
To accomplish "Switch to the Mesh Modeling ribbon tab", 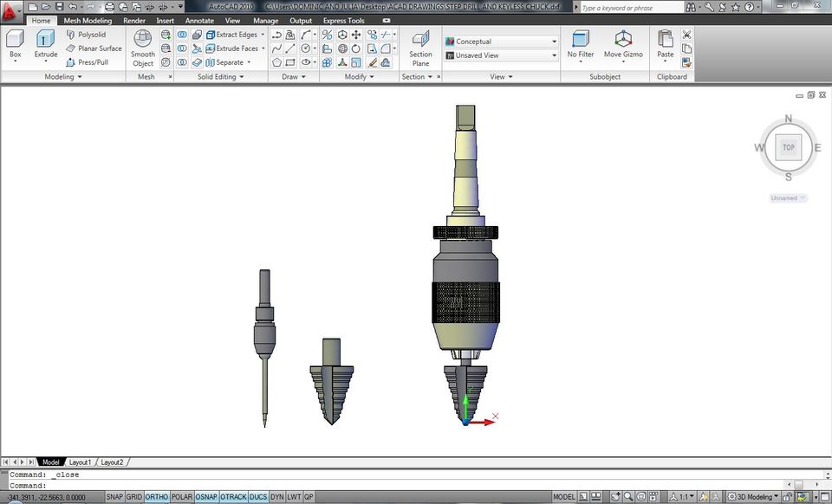I will pos(87,20).
